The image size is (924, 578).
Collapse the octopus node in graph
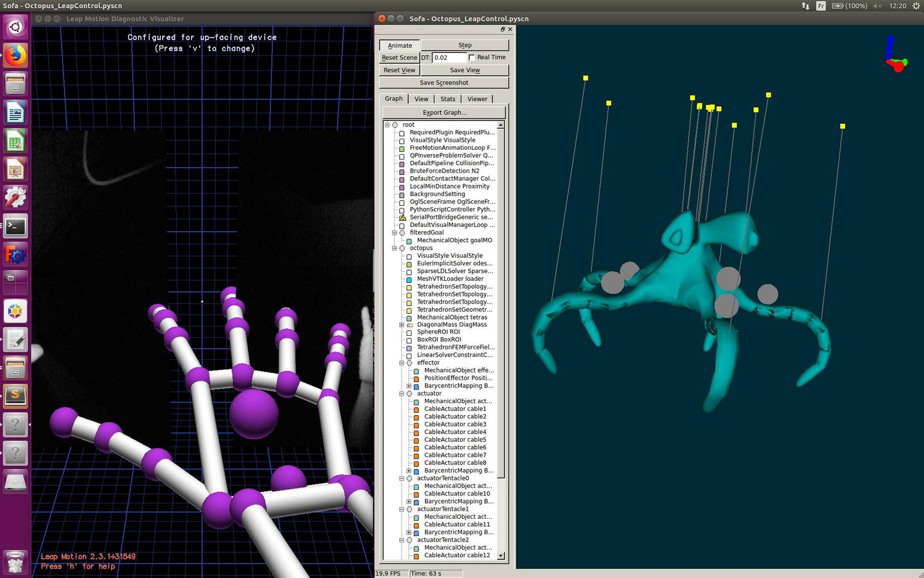click(395, 248)
